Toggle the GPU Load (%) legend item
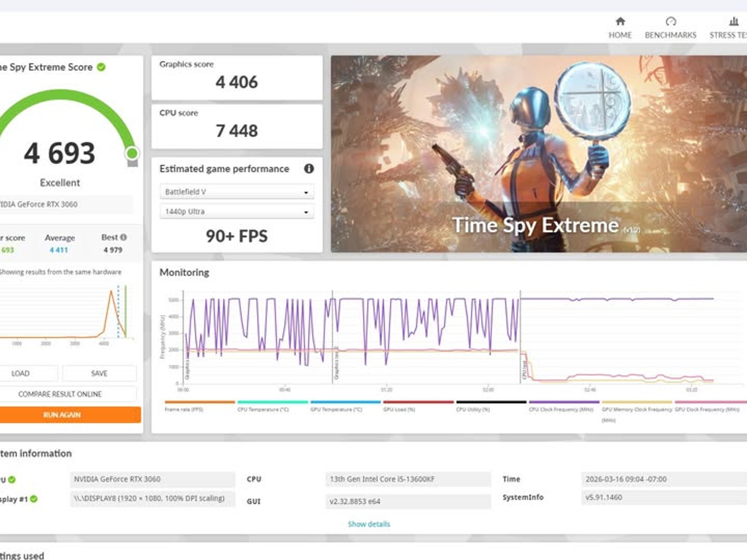This screenshot has width=747, height=560. click(418, 406)
